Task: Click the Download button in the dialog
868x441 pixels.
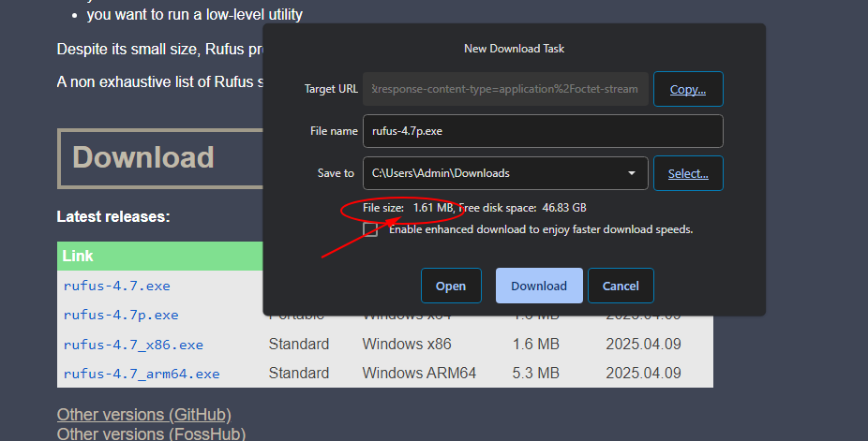Action: [x=539, y=286]
